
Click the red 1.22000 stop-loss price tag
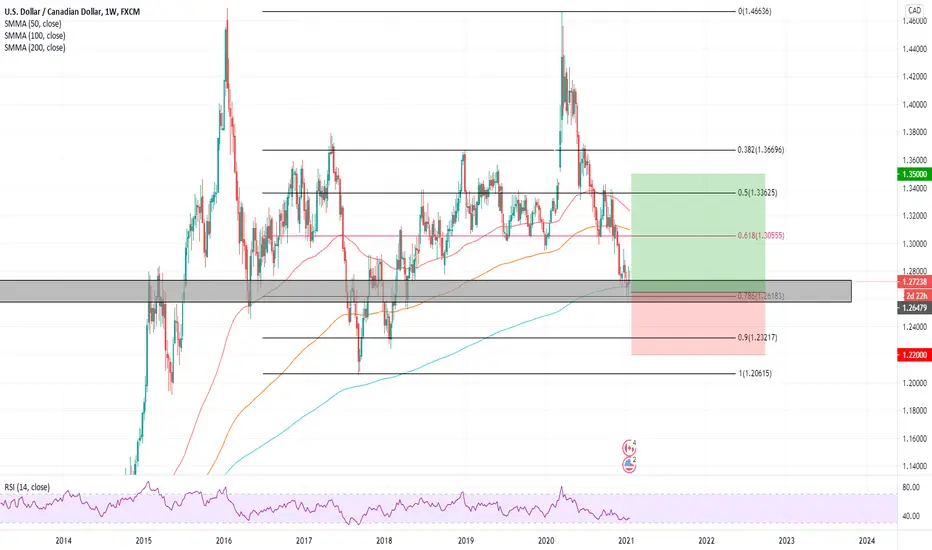tap(914, 355)
